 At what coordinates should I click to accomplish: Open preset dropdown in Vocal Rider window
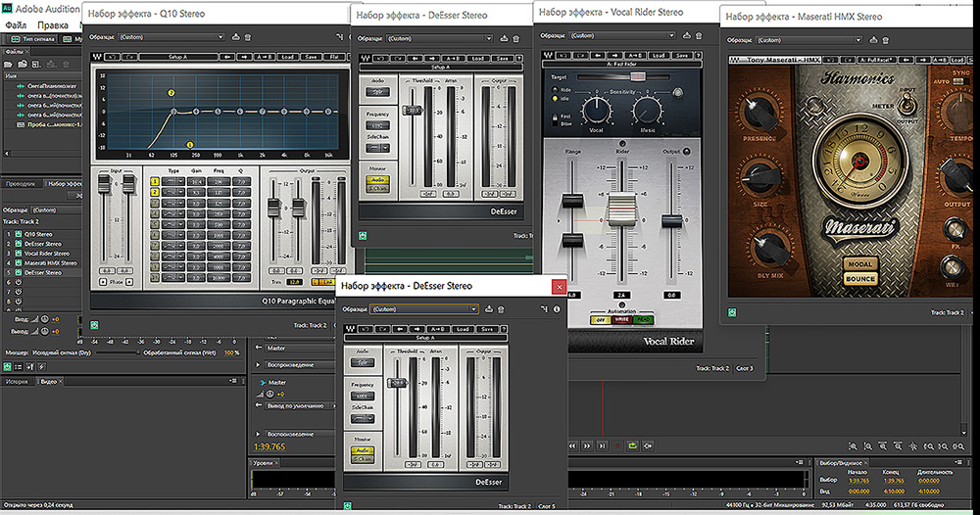point(622,35)
